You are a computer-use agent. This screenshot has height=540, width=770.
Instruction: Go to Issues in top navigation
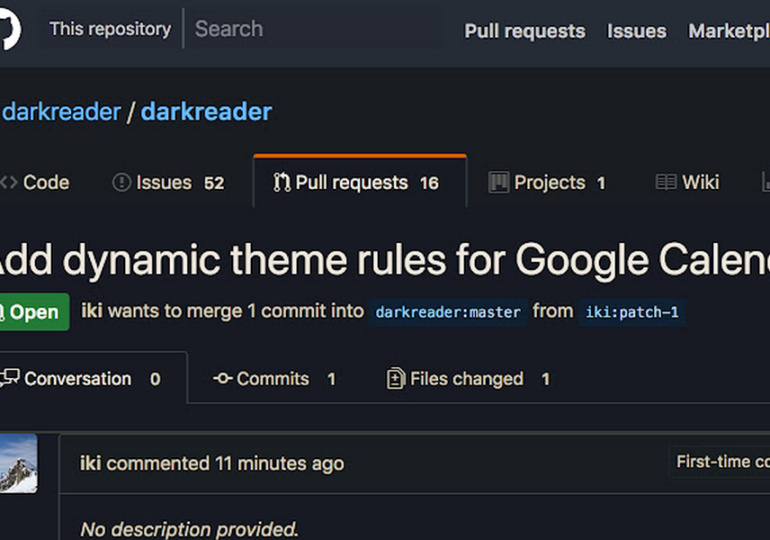[x=636, y=31]
